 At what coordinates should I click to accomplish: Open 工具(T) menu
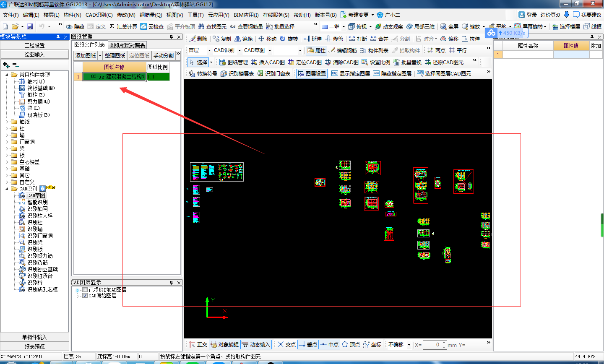tap(195, 15)
